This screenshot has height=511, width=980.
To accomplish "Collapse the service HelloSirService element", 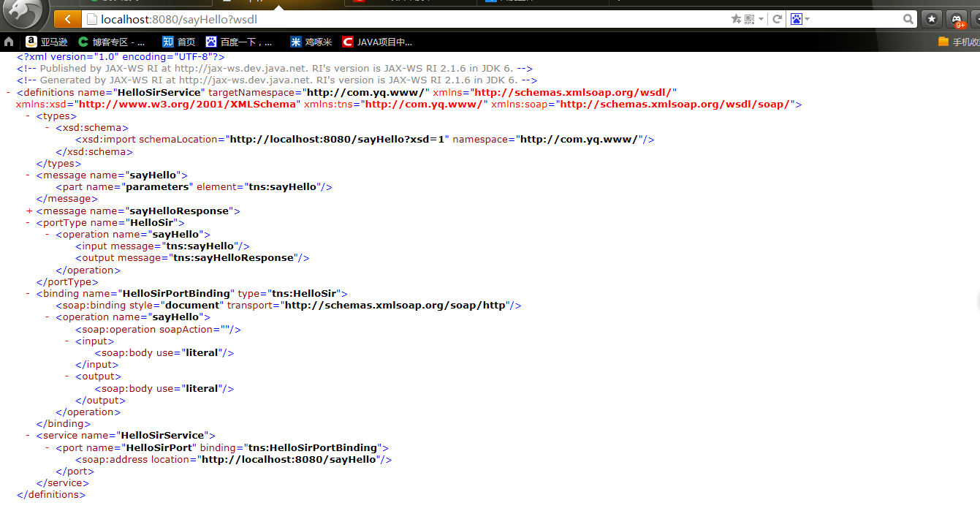I will [x=28, y=435].
